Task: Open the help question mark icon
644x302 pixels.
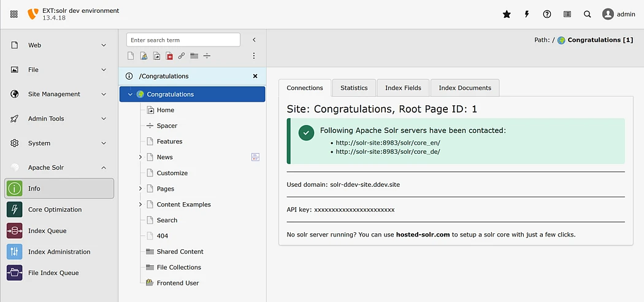Action: click(x=547, y=14)
